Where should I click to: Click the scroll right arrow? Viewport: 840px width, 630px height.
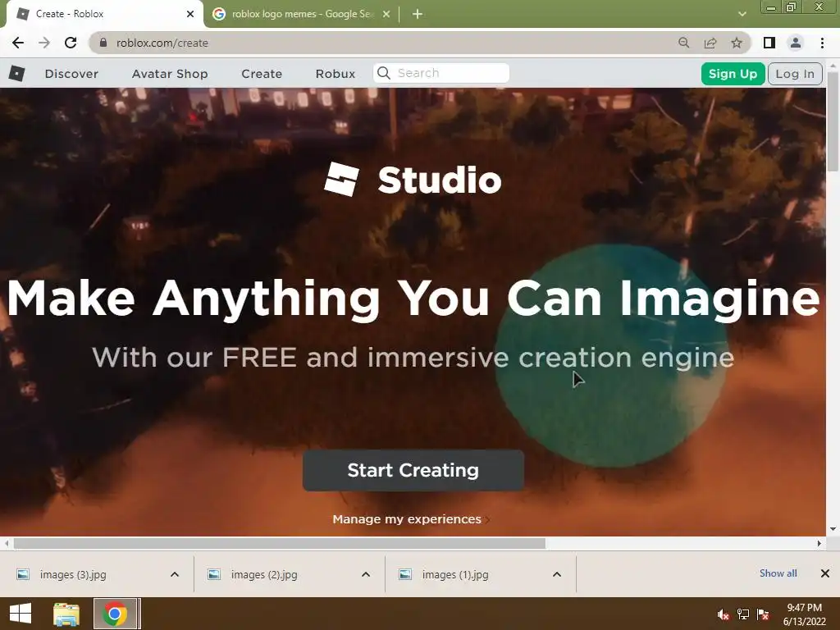819,543
